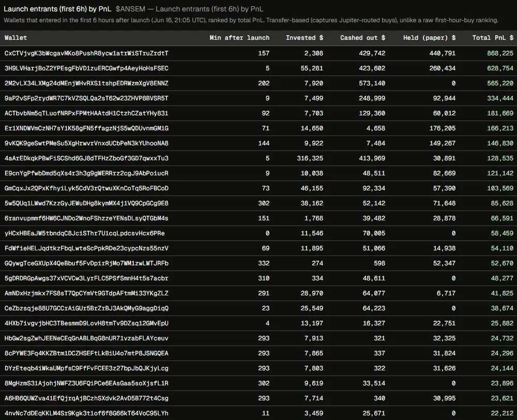The height and width of the screenshot is (420, 517).
Task: Select wallet Er1XNDWVmCzNH7sY1K58gFN5ffagzNjS5wQDUvnmGM1G
Action: click(x=86, y=128)
